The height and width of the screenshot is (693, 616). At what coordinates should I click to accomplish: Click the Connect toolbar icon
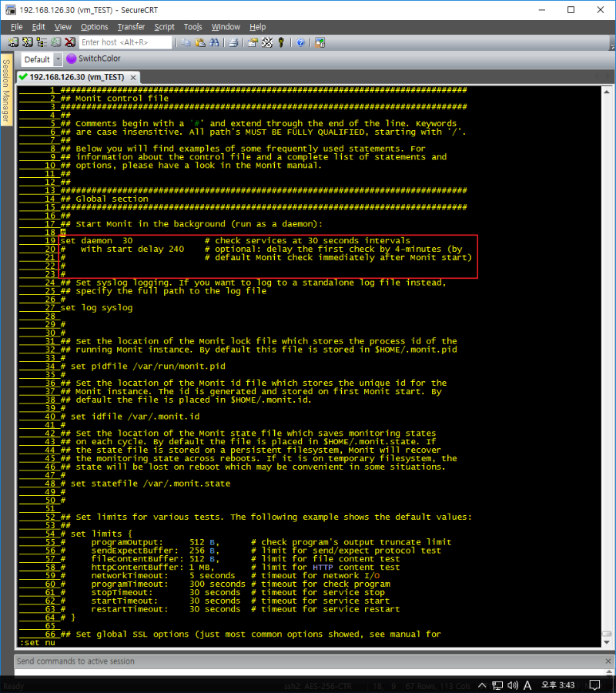tap(14, 42)
